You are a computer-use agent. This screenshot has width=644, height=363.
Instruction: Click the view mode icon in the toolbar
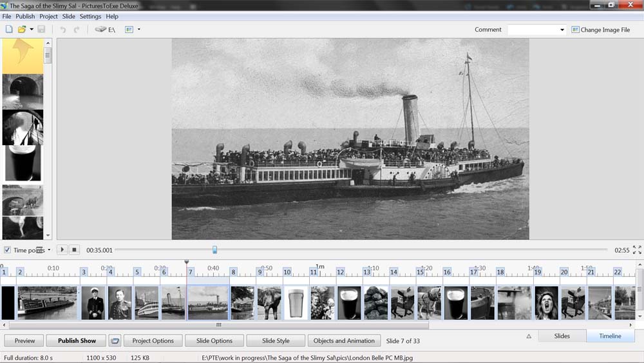[x=129, y=30]
